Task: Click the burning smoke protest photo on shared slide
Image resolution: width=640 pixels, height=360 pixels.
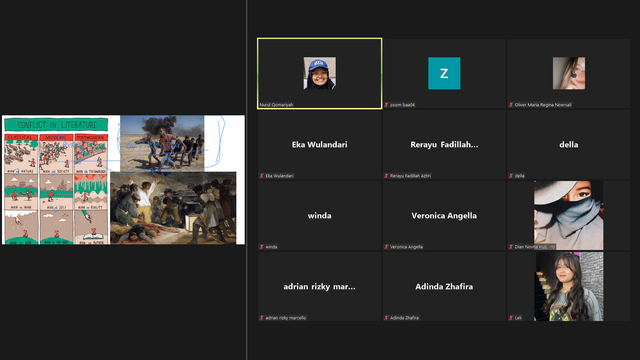Action: [x=162, y=144]
